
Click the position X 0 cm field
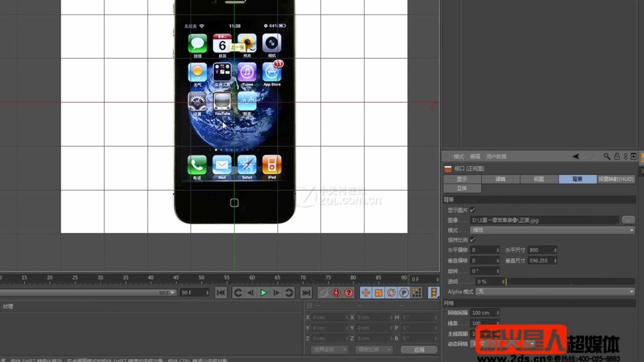[x=330, y=318]
